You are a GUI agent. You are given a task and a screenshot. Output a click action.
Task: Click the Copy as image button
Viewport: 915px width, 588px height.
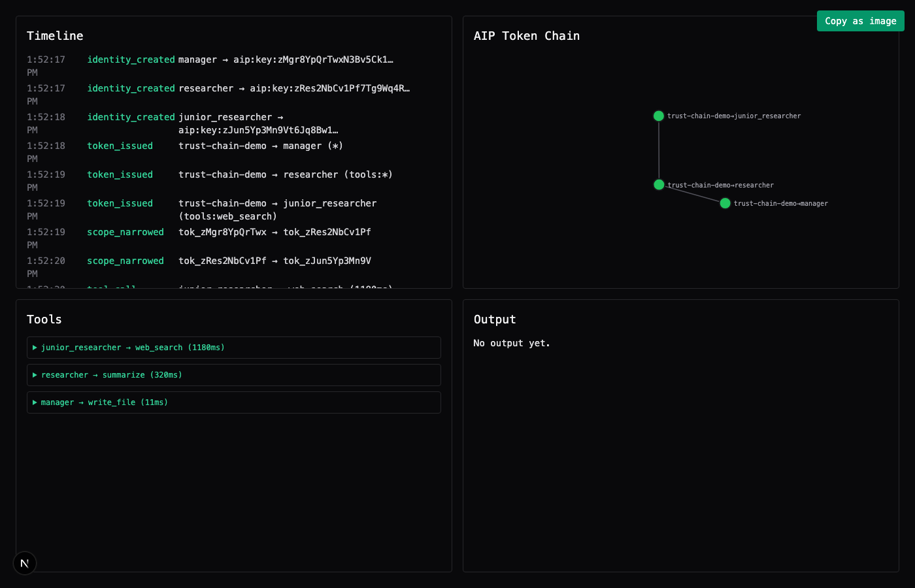coord(860,21)
